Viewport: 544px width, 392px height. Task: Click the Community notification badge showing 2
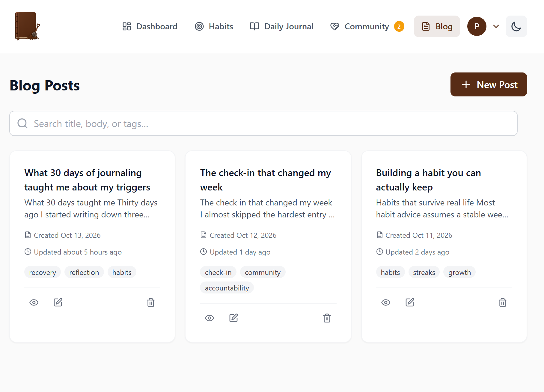pyautogui.click(x=399, y=26)
